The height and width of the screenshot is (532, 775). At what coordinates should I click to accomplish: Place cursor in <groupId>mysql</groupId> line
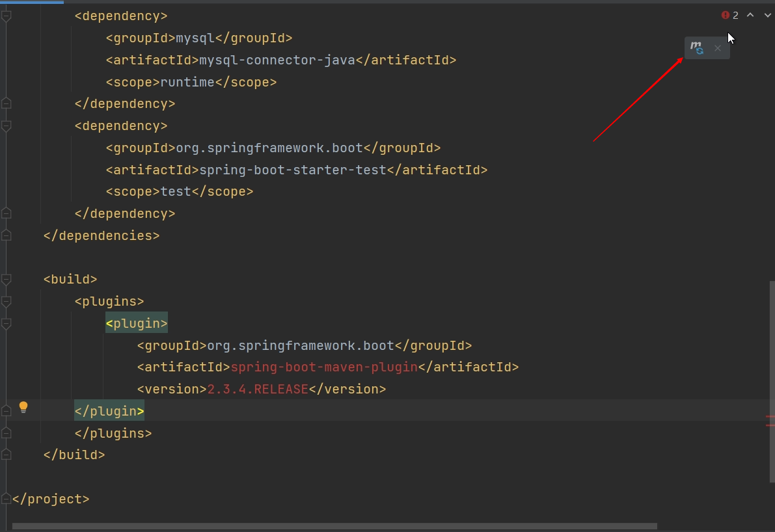tap(198, 38)
